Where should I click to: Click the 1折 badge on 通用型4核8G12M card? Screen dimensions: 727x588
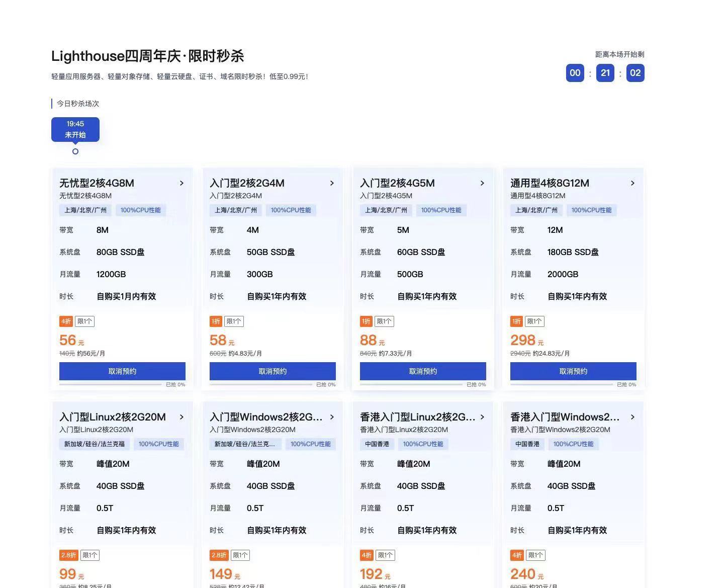click(516, 321)
